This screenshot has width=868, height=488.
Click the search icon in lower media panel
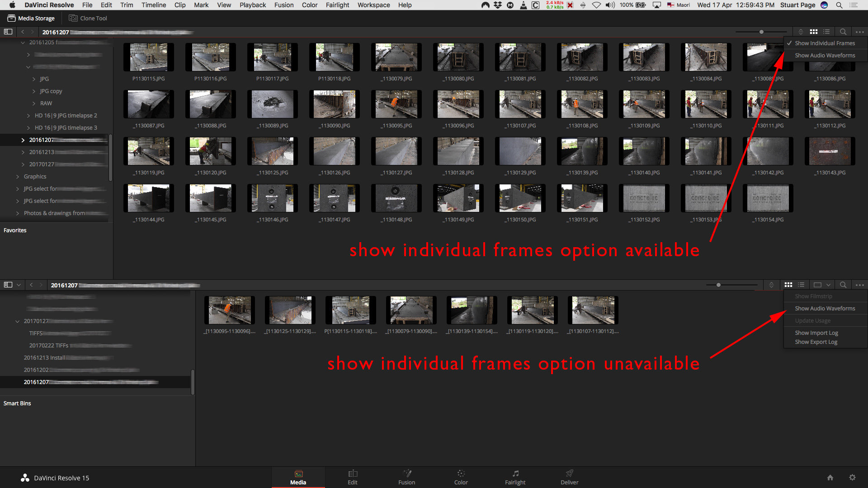tap(843, 284)
